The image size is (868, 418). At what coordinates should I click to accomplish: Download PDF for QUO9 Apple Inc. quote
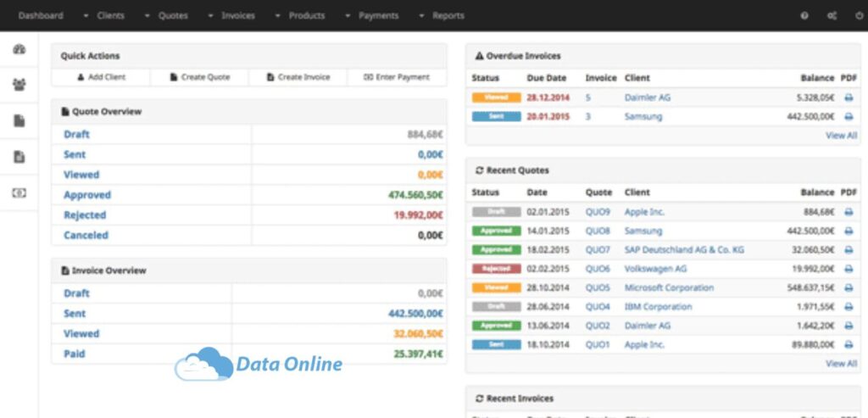pos(849,212)
